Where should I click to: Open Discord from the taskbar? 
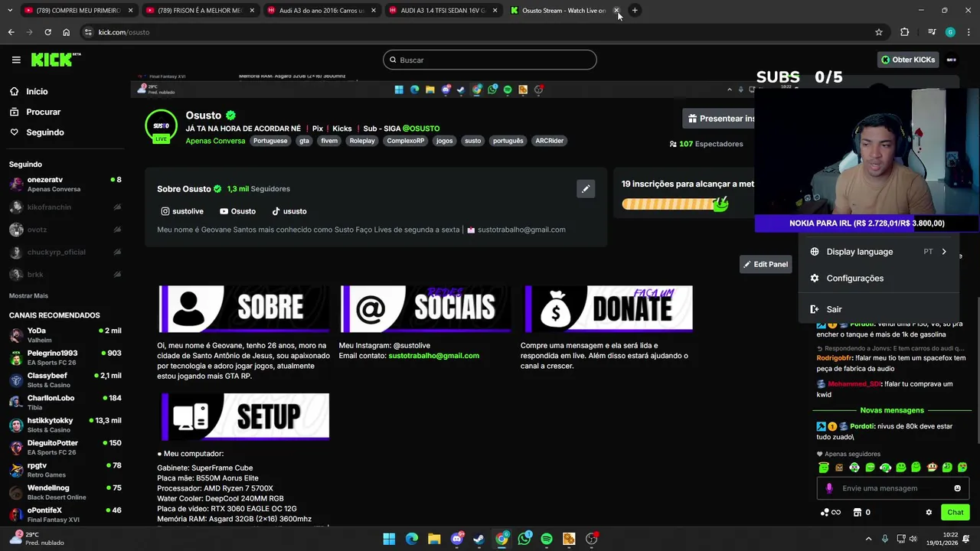pyautogui.click(x=457, y=540)
